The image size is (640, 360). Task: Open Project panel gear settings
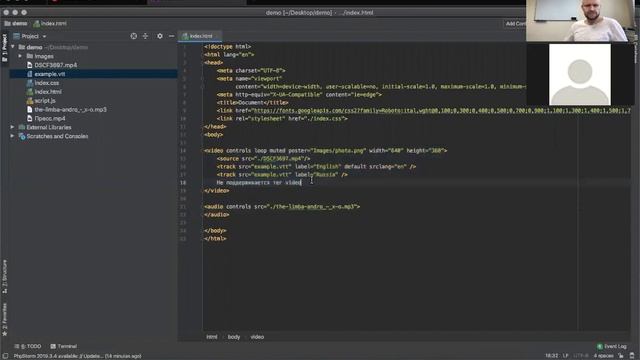(160, 36)
